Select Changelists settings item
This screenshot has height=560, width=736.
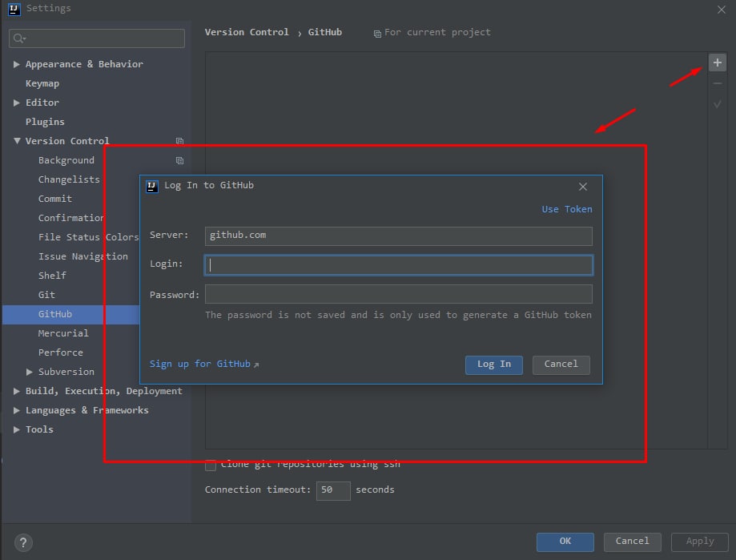pyautogui.click(x=69, y=179)
